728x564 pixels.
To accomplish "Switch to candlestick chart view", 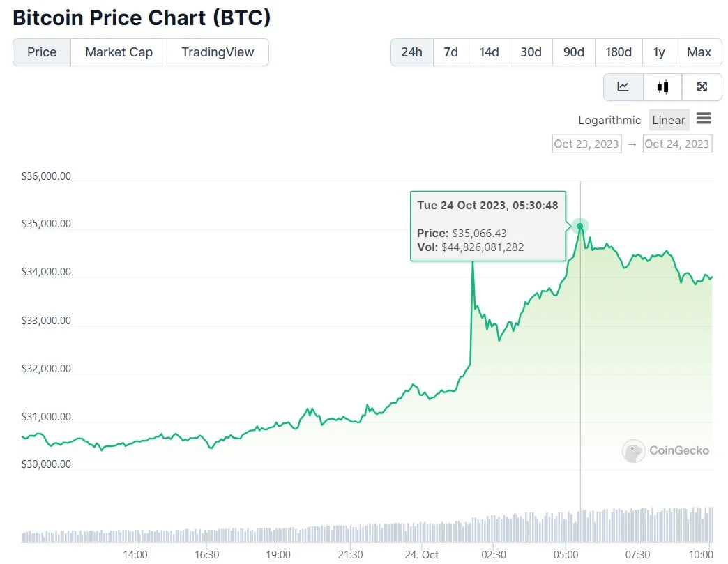I will (662, 87).
